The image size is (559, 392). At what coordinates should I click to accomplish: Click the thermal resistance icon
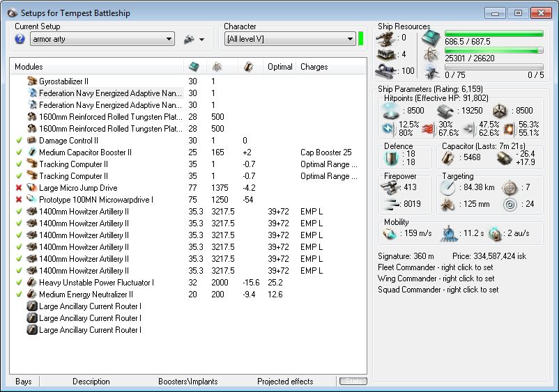point(429,129)
